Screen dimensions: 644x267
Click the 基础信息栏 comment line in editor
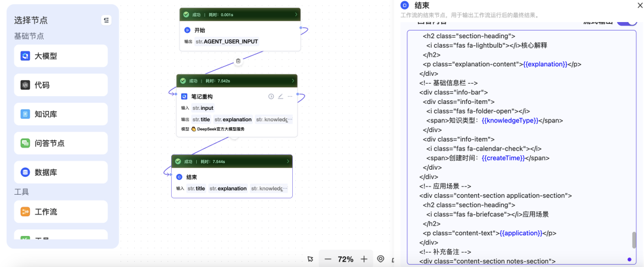[448, 82]
